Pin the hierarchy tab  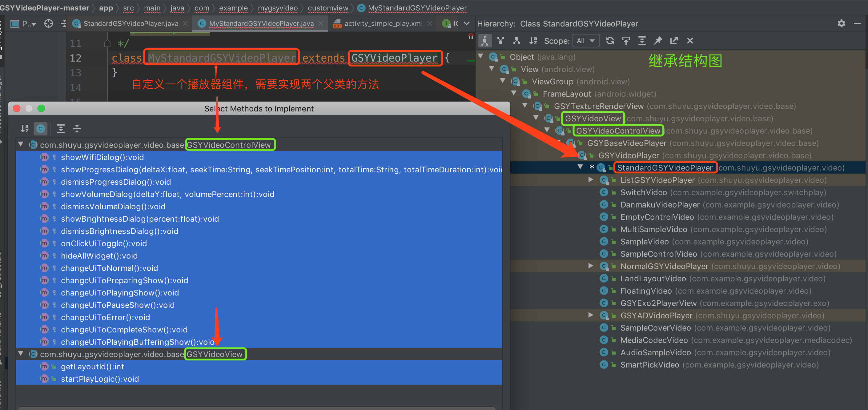pyautogui.click(x=658, y=41)
